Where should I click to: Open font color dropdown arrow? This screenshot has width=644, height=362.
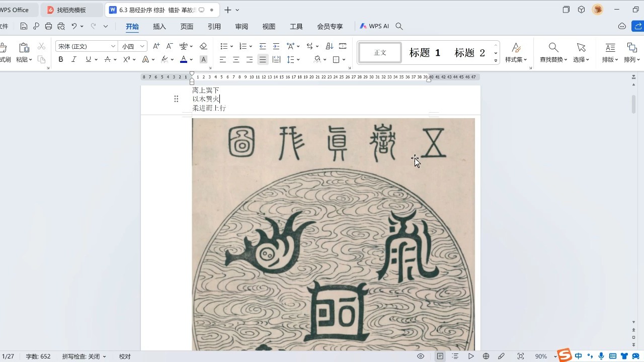point(191,59)
